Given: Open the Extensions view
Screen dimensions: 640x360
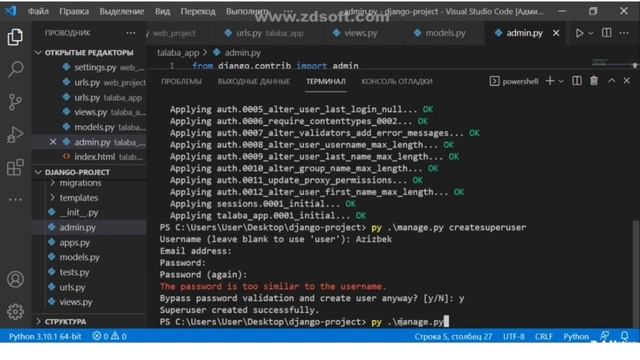Looking at the screenshot, I should [x=15, y=167].
